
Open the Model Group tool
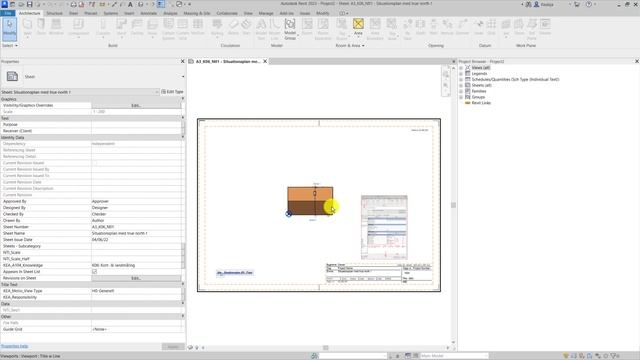pos(290,29)
